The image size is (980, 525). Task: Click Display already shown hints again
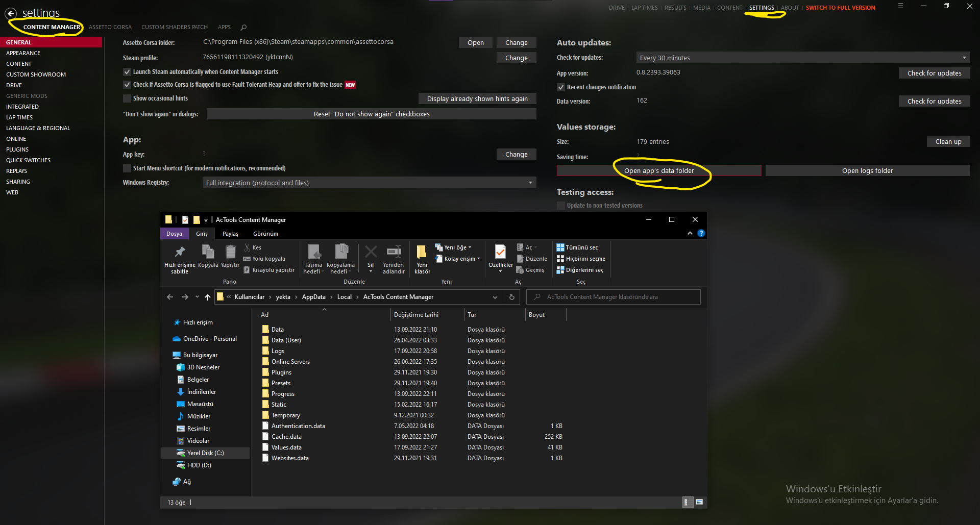[477, 98]
